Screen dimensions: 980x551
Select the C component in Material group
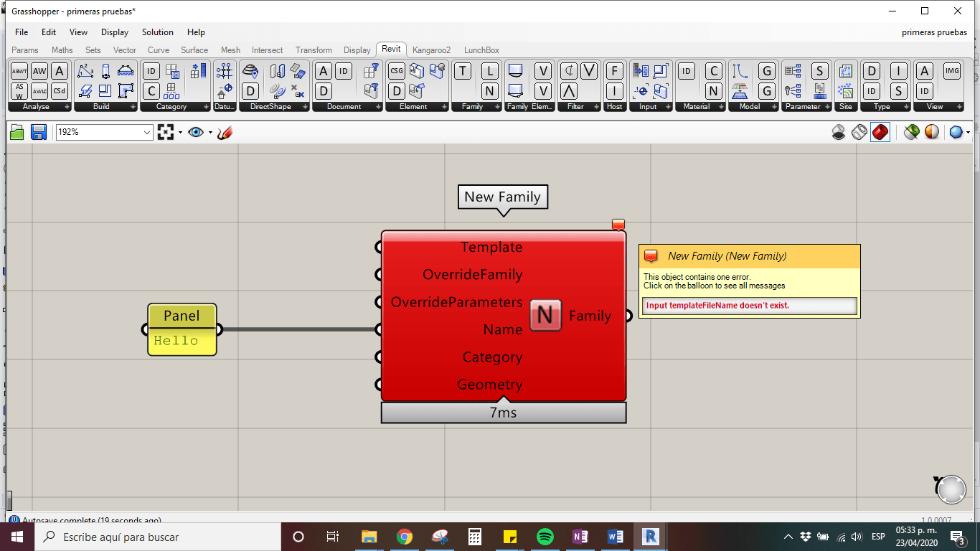[714, 71]
